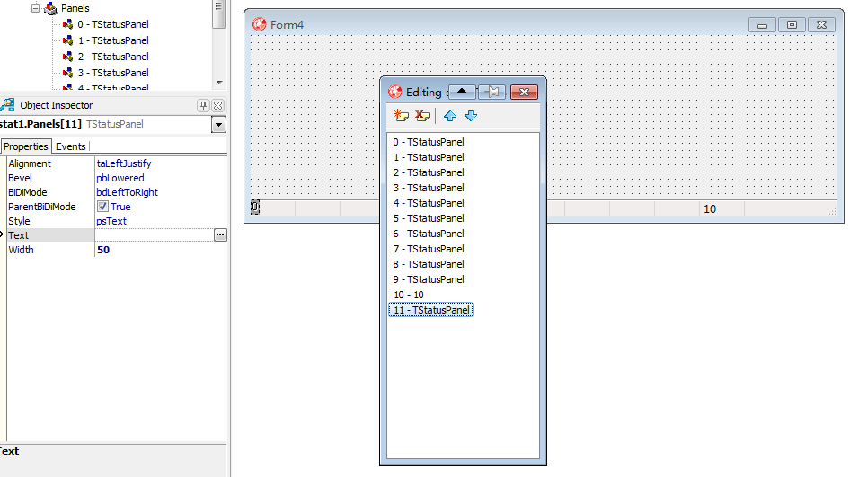The width and height of the screenshot is (868, 477).
Task: Switch to the Events tab
Action: (x=71, y=146)
